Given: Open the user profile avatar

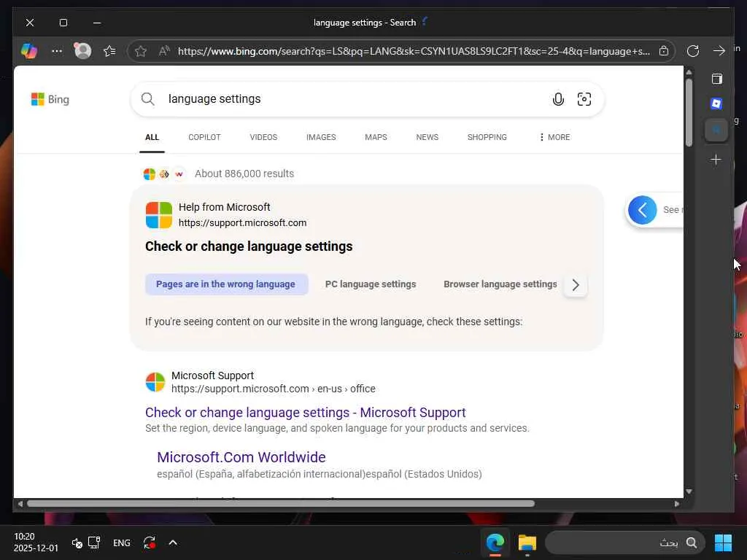Looking at the screenshot, I should pyautogui.click(x=83, y=51).
